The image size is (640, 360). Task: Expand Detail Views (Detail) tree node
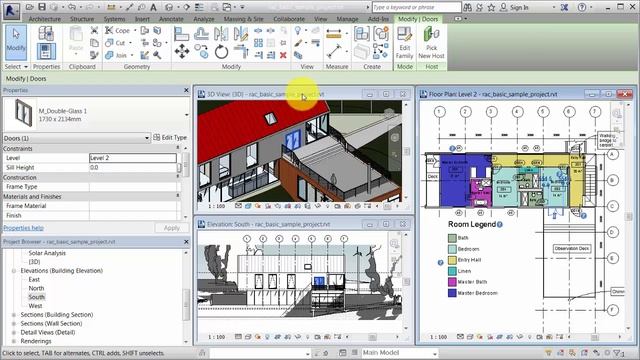[14, 332]
